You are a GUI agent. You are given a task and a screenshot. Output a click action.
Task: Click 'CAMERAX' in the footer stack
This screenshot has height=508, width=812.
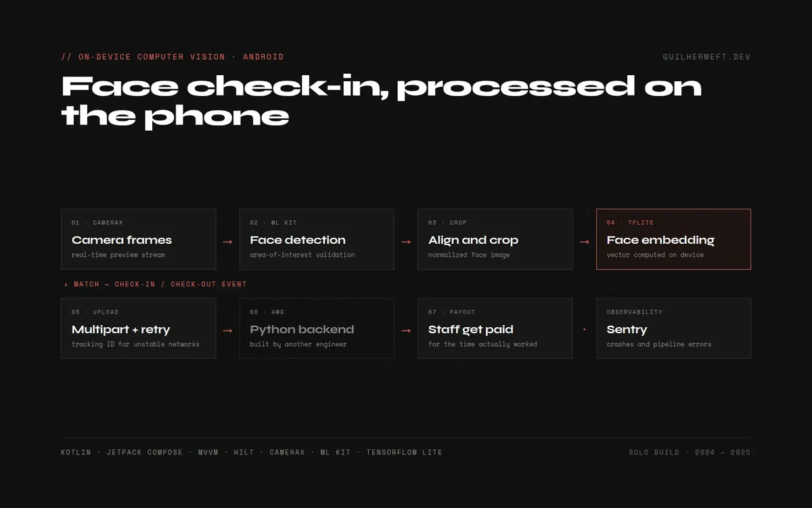(x=288, y=452)
